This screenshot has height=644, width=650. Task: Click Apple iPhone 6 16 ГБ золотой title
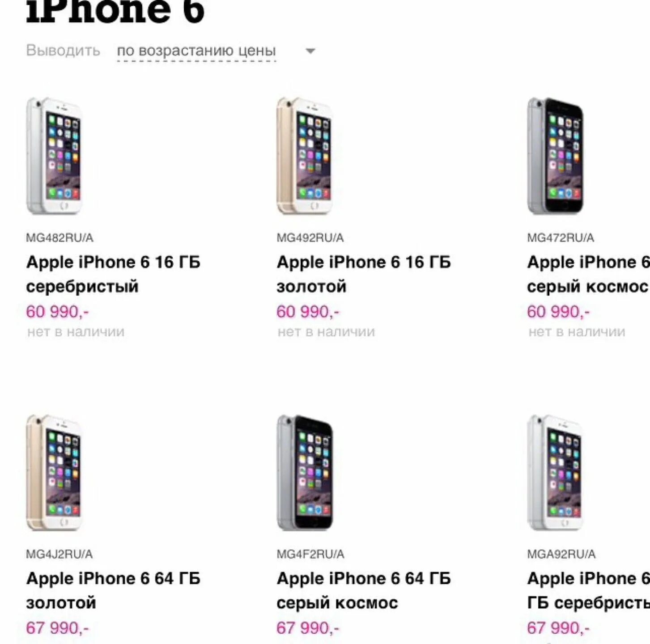coord(364,274)
